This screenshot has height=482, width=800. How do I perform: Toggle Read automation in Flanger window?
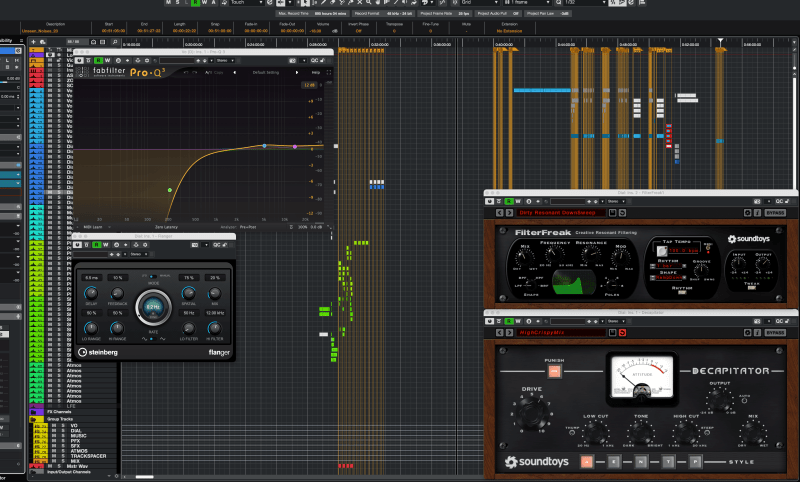click(96, 245)
